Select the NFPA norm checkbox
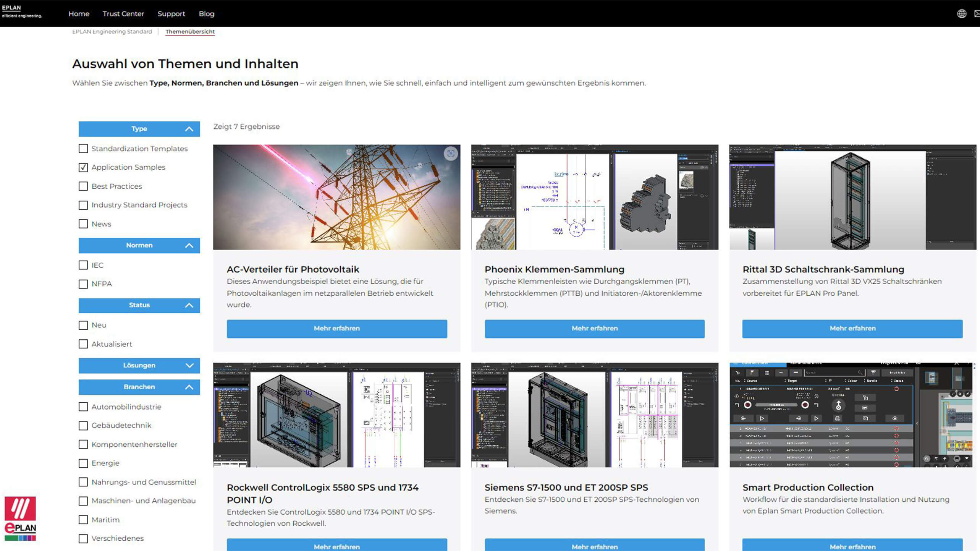Screen dimensions: 980x551 pos(83,284)
